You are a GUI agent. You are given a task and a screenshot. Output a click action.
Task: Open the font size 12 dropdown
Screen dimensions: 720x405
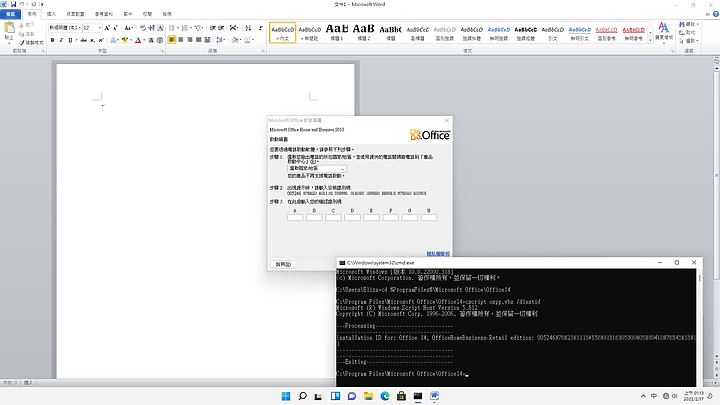(99, 28)
